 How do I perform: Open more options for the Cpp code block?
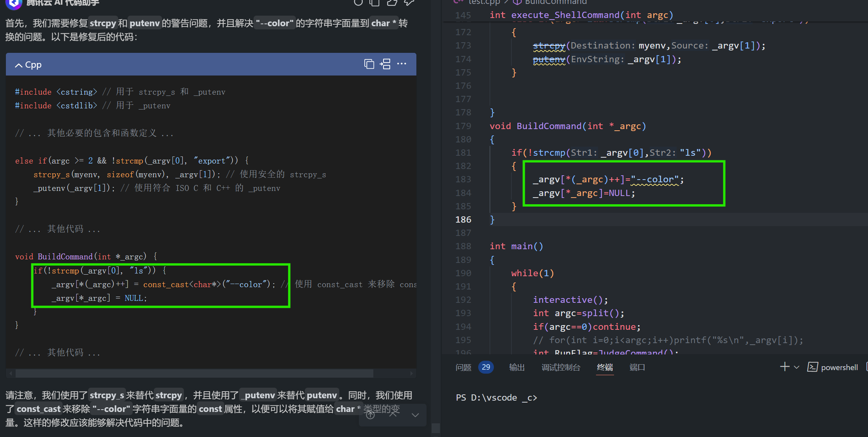pyautogui.click(x=402, y=64)
